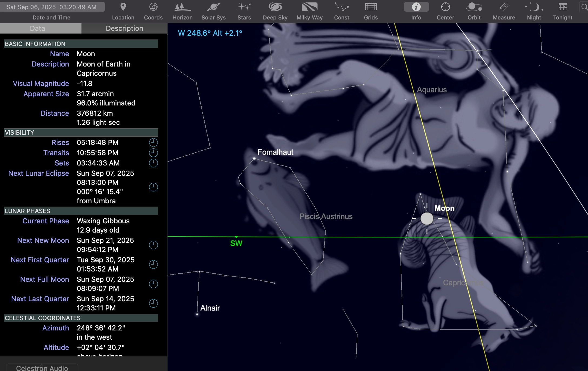Center the selected object with Center icon
Screen dimensions: 588x371
pos(445,7)
